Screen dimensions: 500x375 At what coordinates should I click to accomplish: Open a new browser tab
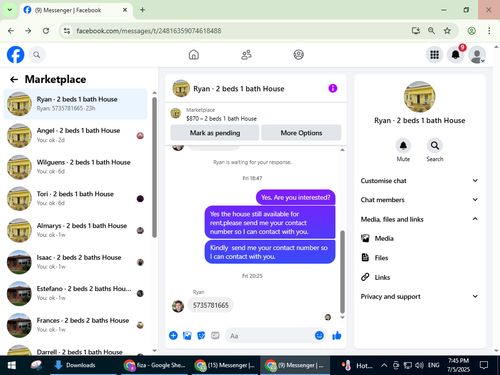click(142, 10)
